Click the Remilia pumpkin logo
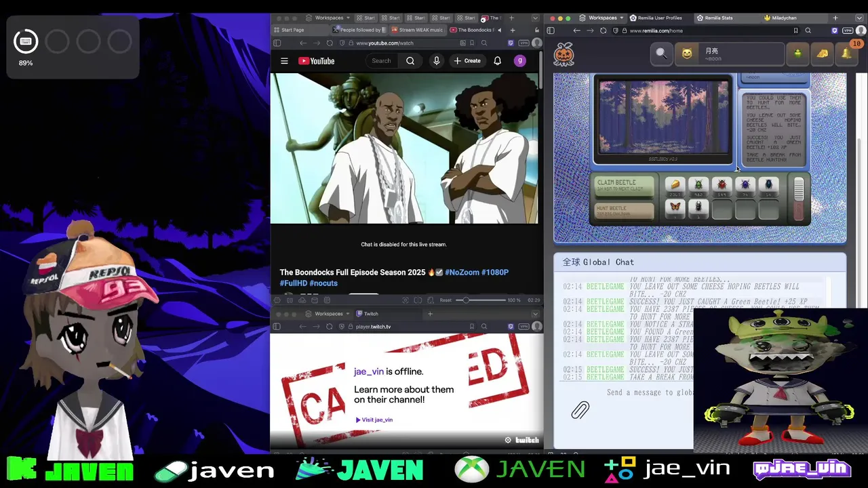 pyautogui.click(x=564, y=54)
